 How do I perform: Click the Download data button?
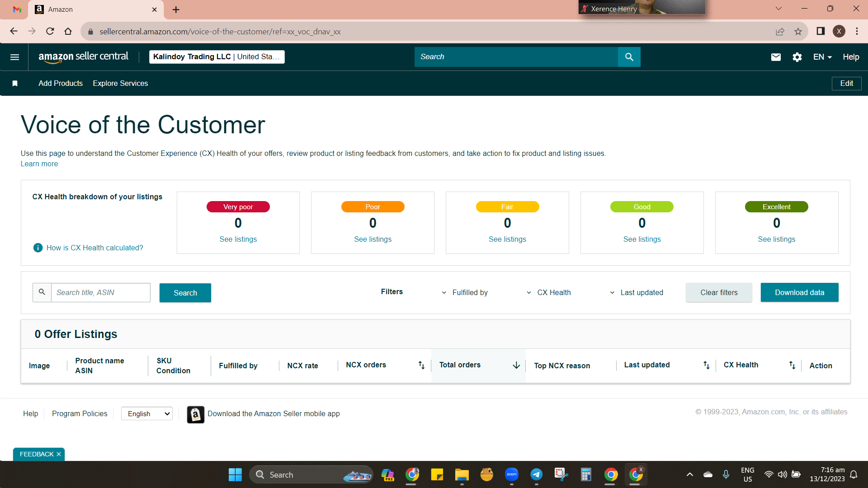point(799,292)
